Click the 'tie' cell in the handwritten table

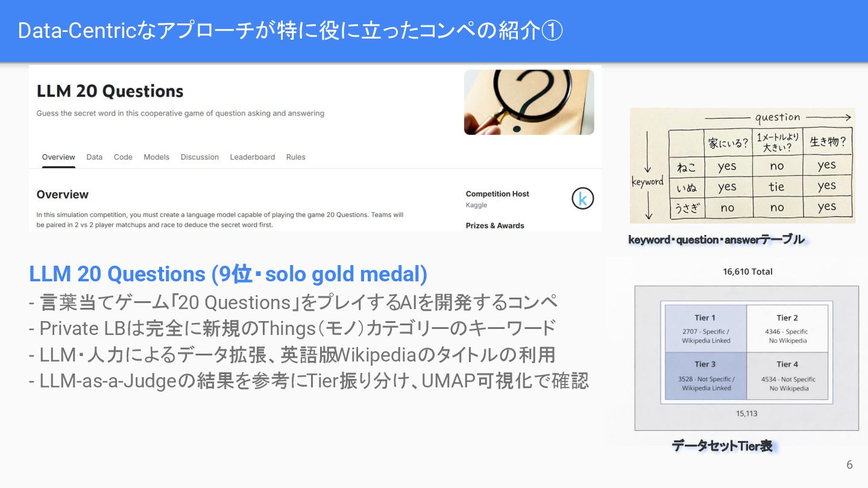(776, 187)
